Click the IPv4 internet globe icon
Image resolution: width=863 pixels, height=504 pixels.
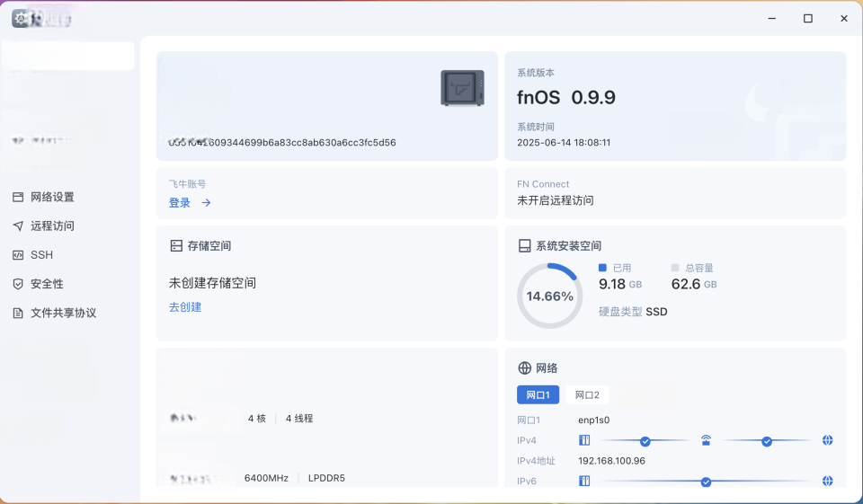(827, 440)
